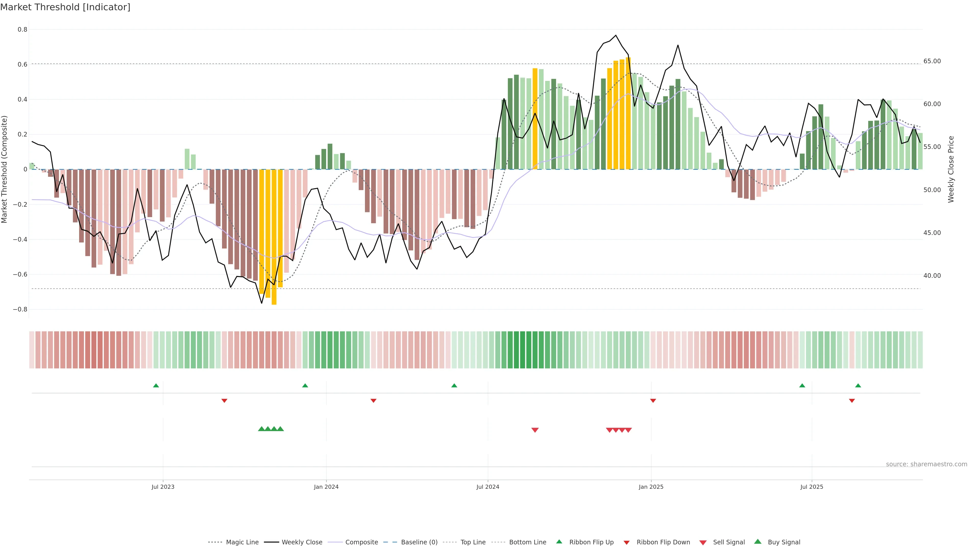Click first green ribbon flip up marker
The height and width of the screenshot is (551, 980).
pos(156,386)
